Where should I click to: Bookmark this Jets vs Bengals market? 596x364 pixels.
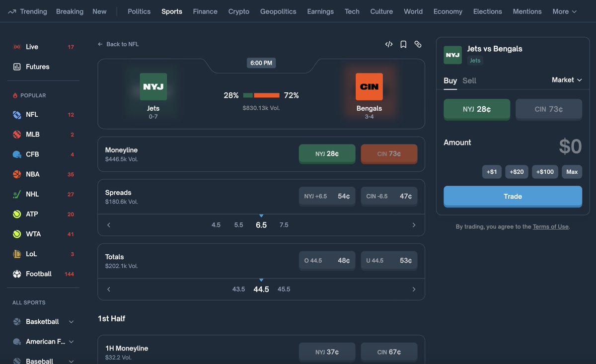pyautogui.click(x=403, y=44)
